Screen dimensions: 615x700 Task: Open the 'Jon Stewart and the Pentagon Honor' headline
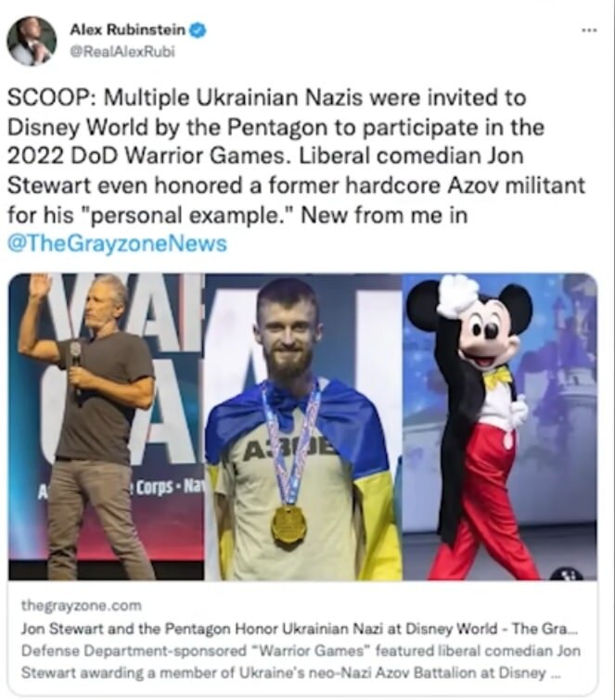point(300,629)
